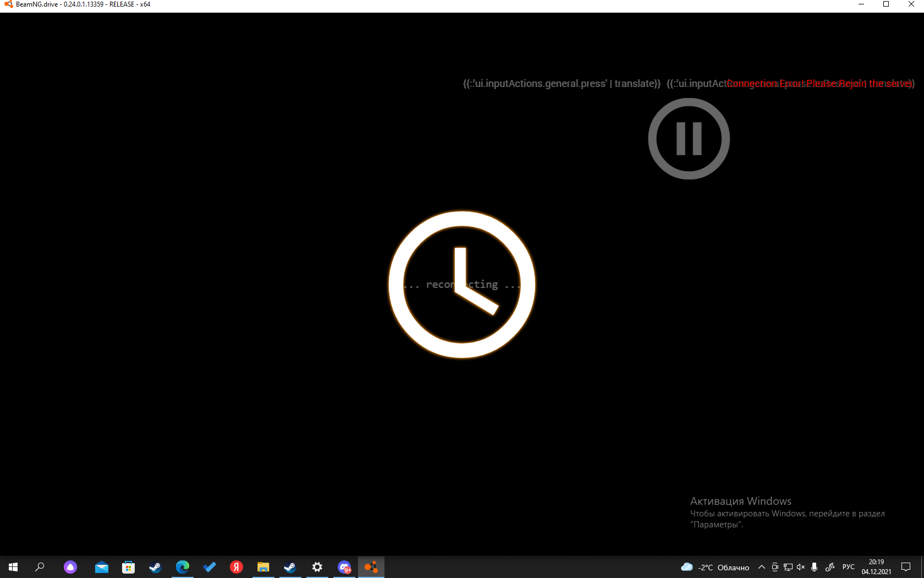Minimize the BeamNG.drive window
924x578 pixels.
click(x=861, y=4)
